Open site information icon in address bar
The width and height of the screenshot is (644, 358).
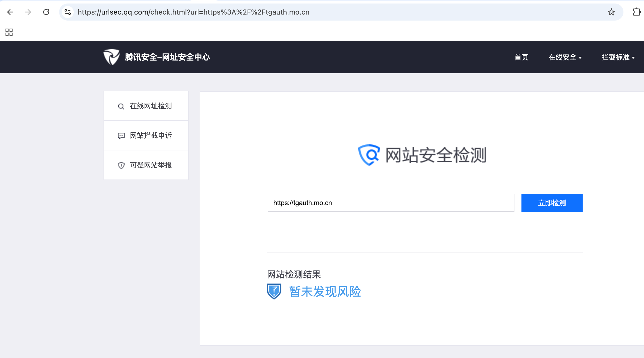(68, 12)
